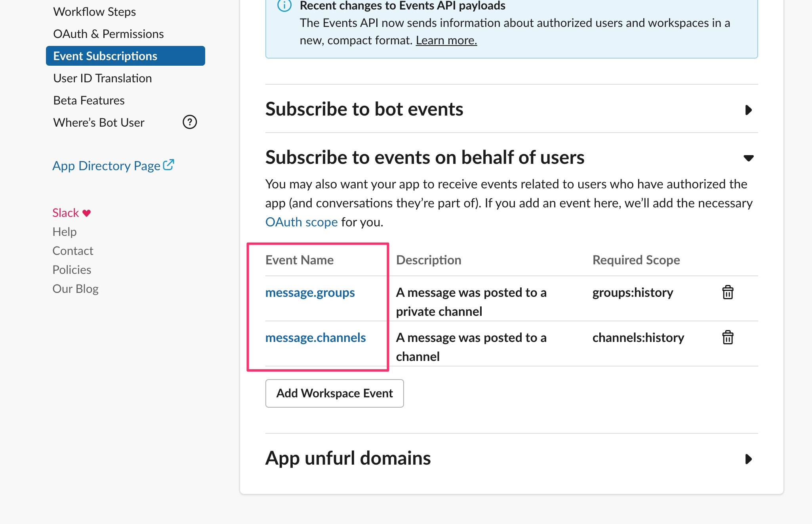This screenshot has height=524, width=812.
Task: Click the message.groups event name link
Action: pyautogui.click(x=310, y=292)
